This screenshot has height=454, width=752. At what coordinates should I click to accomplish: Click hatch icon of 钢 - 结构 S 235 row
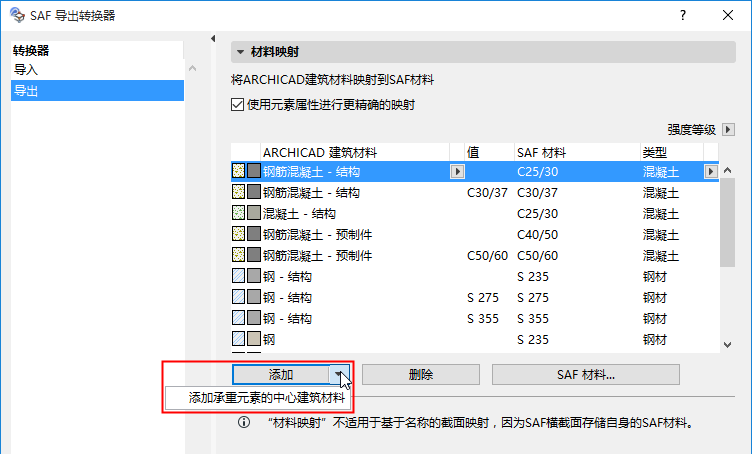[x=238, y=276]
